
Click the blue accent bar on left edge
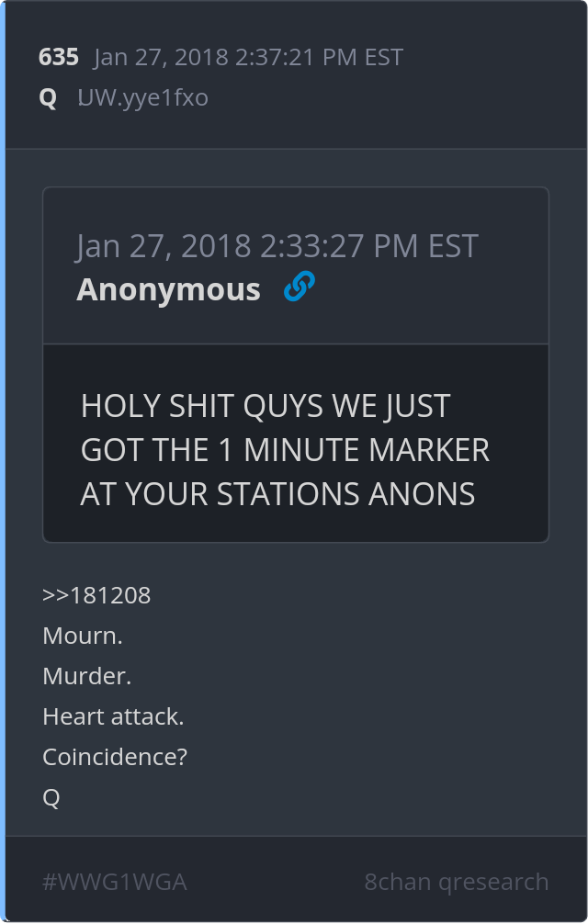(3, 462)
